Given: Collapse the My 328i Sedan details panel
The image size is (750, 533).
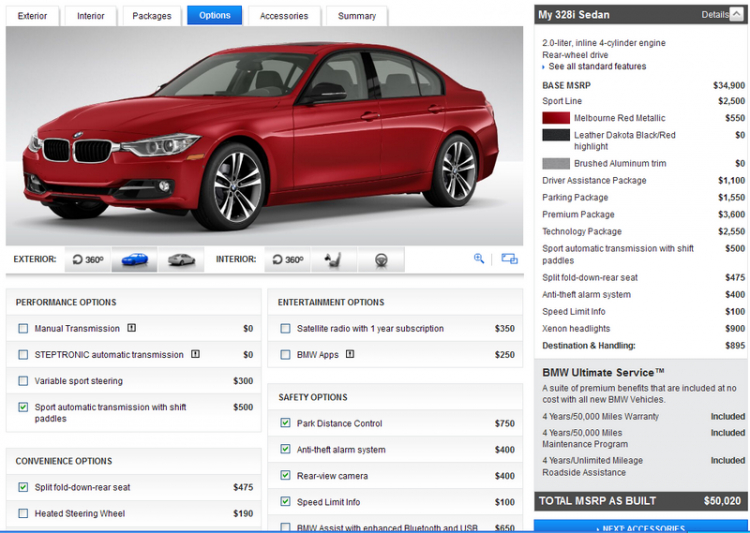Looking at the screenshot, I should (737, 14).
